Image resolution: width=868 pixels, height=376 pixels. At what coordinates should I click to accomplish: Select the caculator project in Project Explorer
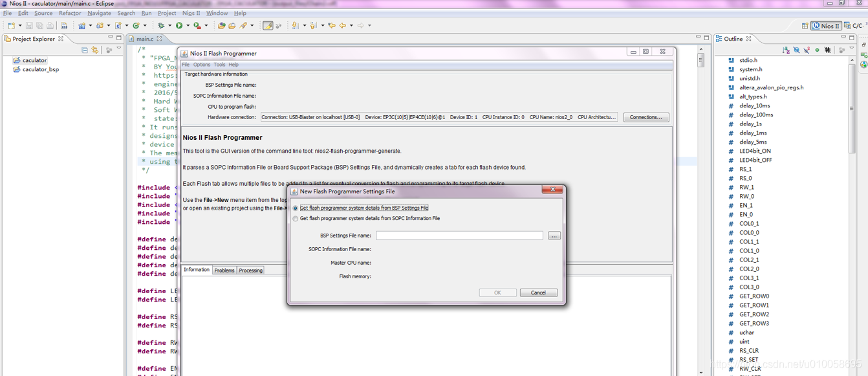pyautogui.click(x=34, y=60)
